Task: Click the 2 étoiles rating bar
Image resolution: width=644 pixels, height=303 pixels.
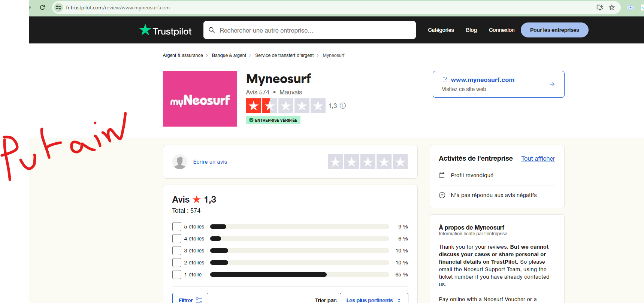Action: [300, 263]
